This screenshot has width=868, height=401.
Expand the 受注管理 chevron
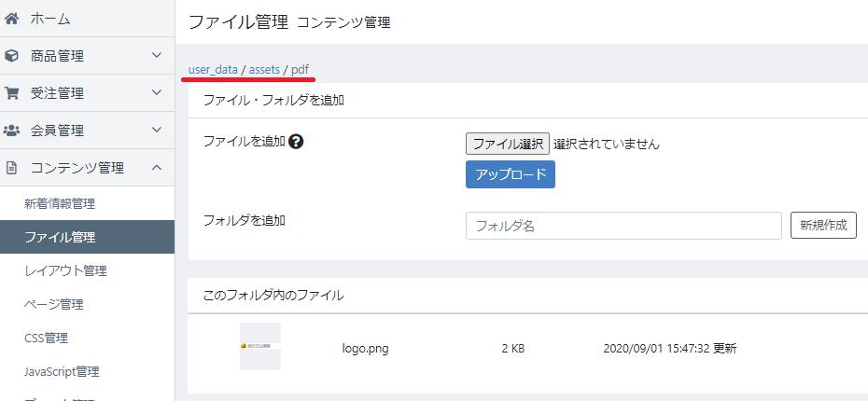coord(157,92)
